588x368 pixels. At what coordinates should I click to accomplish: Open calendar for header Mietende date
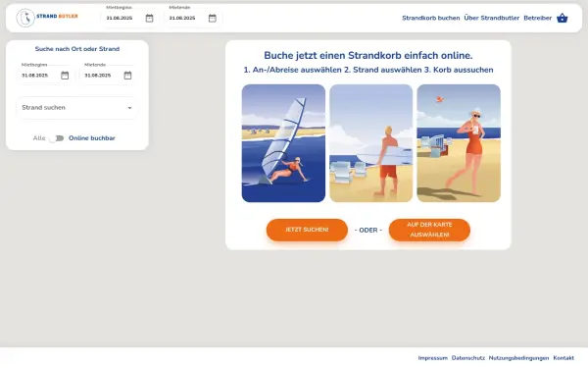click(213, 18)
